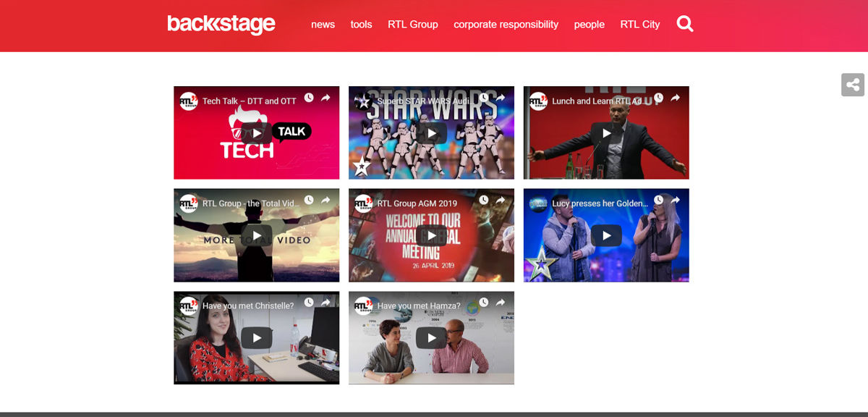The width and height of the screenshot is (868, 417).
Task: Click Share arrow on AGM 2019 video
Action: click(501, 200)
